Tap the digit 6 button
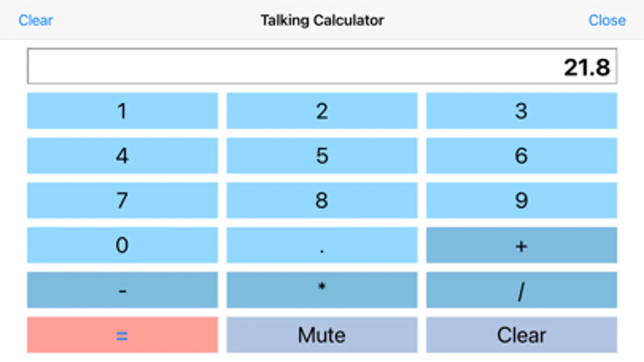Viewport: 644px width, 362px height. click(521, 156)
